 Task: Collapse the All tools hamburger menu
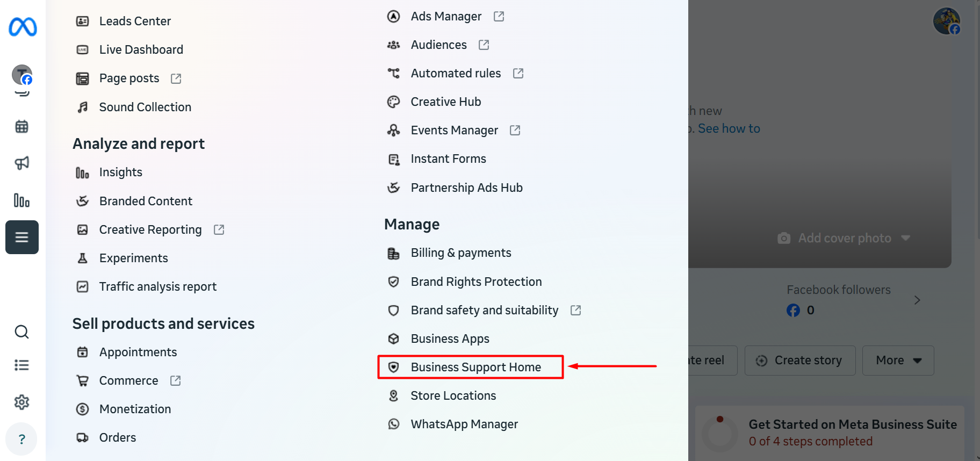coord(21,237)
